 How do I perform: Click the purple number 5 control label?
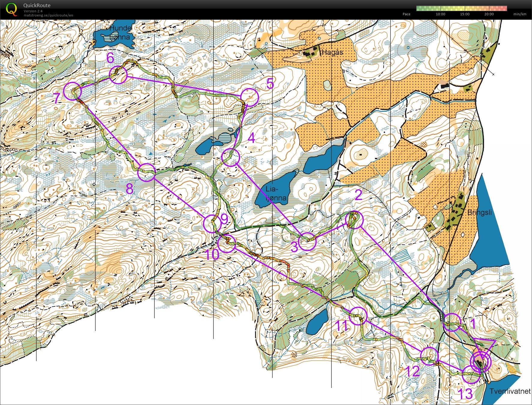(x=270, y=84)
